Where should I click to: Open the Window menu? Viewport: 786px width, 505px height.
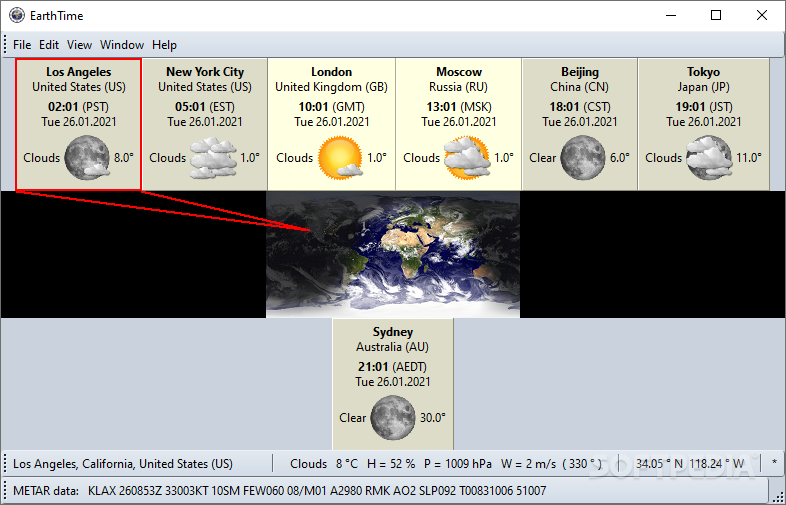[x=122, y=45]
